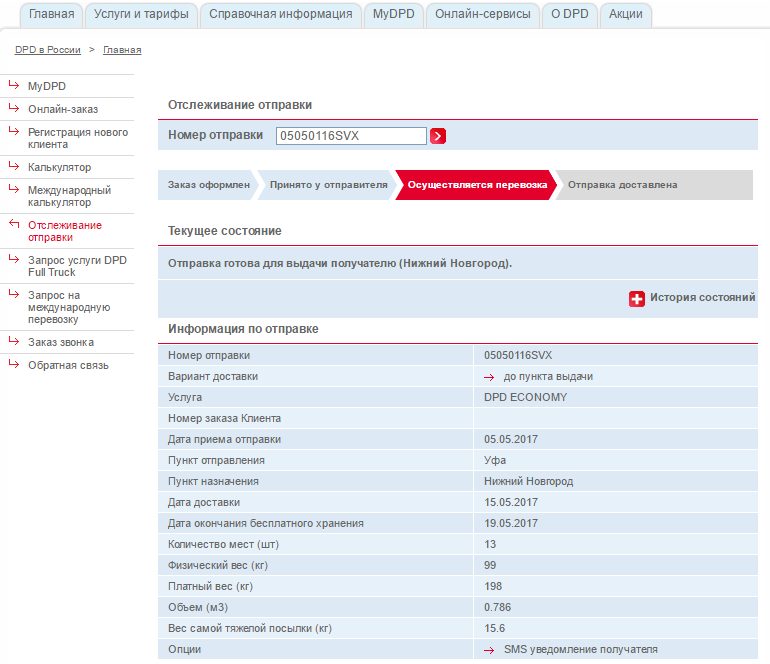
Task: Click the Номер заказа Клиента label
Action: point(224,419)
